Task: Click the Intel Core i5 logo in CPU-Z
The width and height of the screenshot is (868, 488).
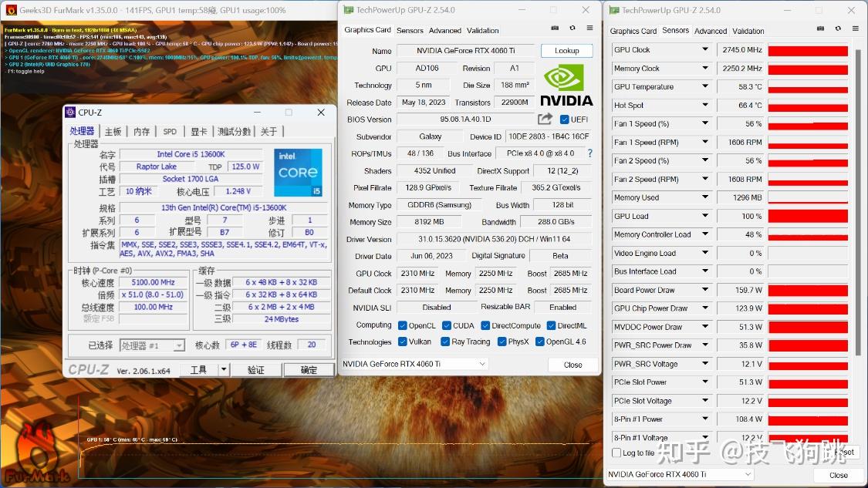Action: coord(298,172)
